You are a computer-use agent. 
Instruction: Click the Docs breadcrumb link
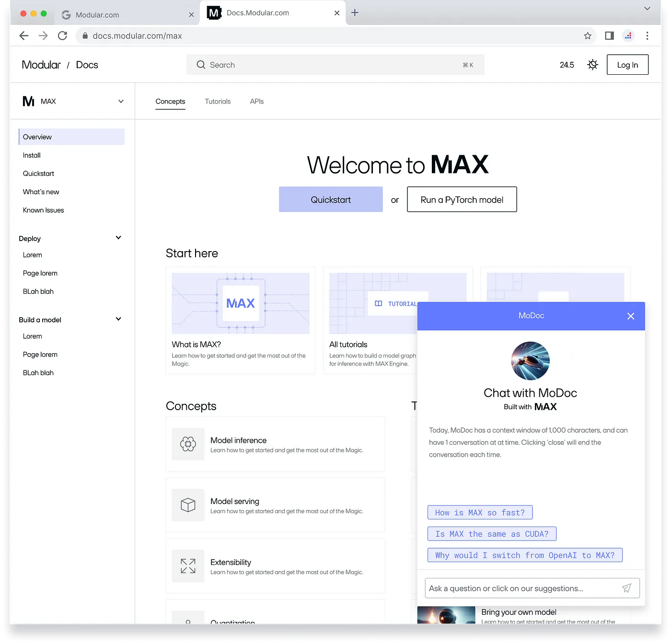coord(87,65)
